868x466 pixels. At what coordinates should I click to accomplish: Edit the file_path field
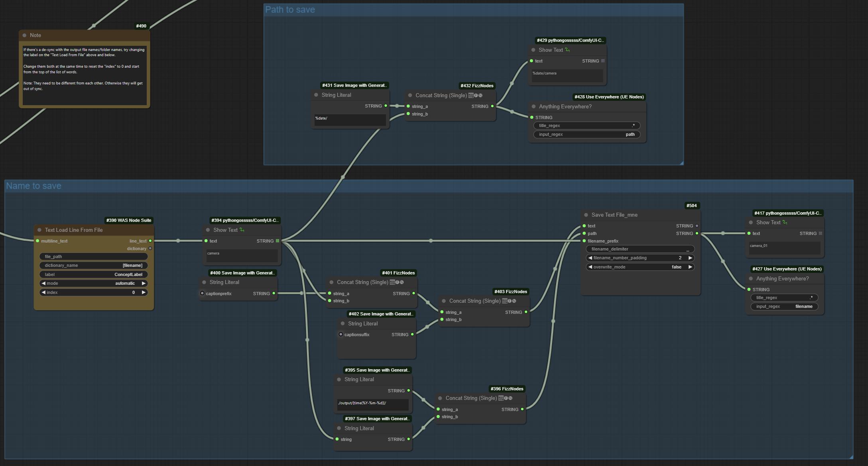click(94, 256)
